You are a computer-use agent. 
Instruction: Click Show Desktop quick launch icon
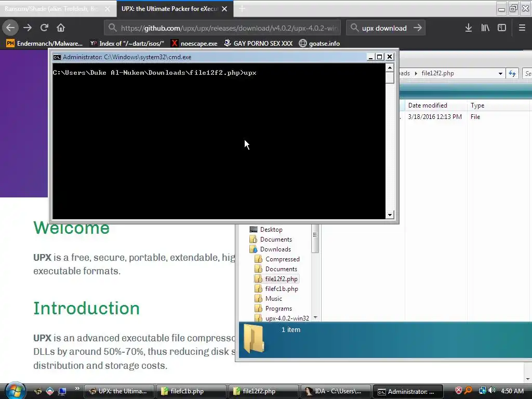pyautogui.click(x=62, y=391)
